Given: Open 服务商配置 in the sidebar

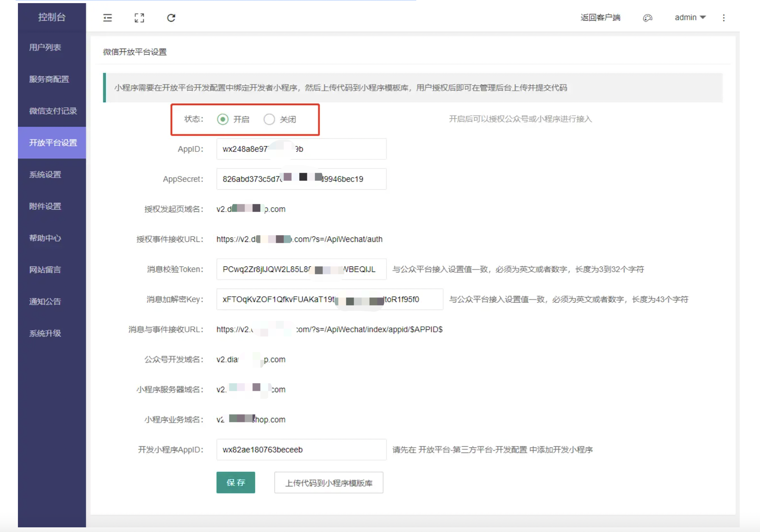Looking at the screenshot, I should point(52,79).
